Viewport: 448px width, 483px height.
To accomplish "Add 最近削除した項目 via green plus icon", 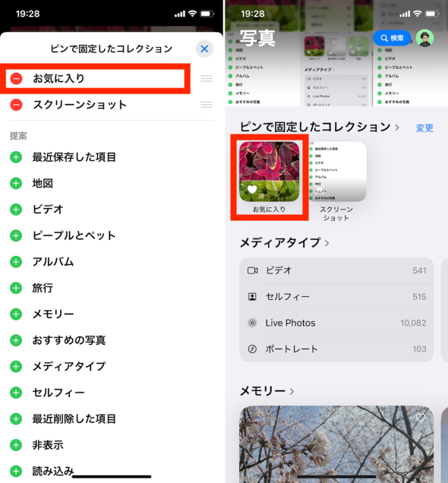I will click(16, 419).
